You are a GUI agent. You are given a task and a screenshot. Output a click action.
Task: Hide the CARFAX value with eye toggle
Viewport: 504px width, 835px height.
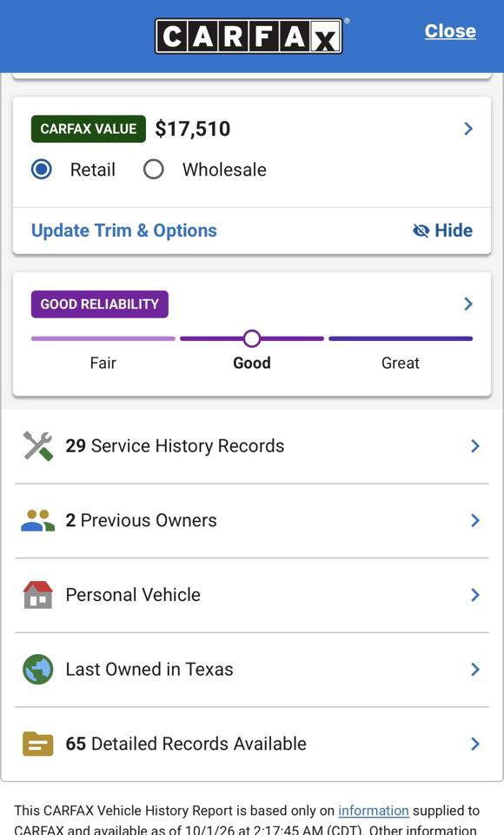[x=443, y=230]
